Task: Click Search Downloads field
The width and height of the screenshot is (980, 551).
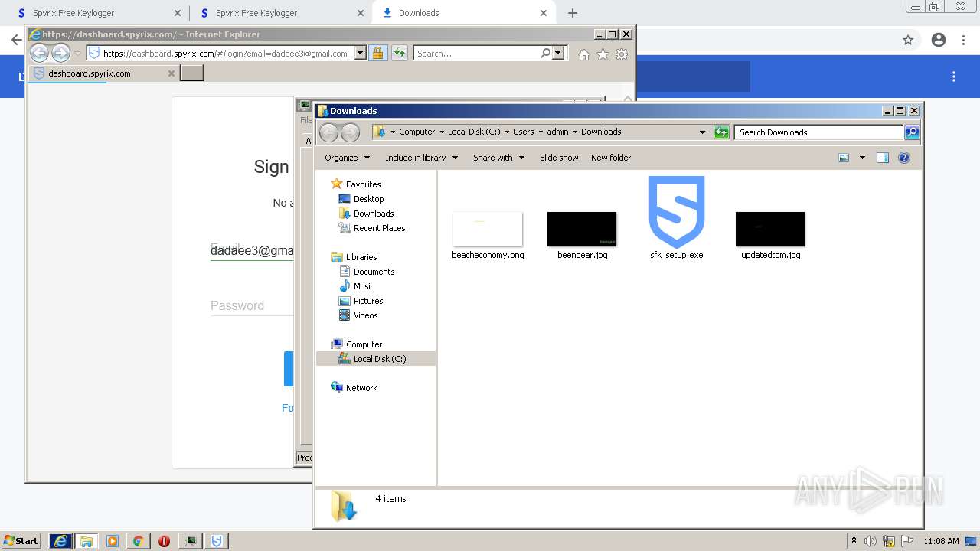Action: coord(819,132)
